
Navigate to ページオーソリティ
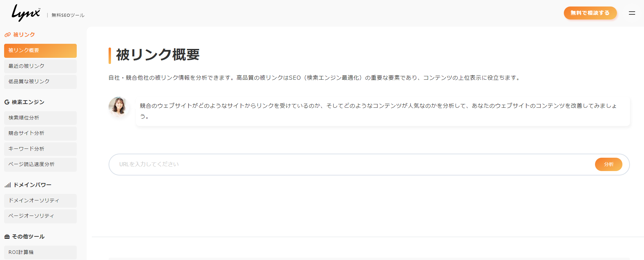click(40, 216)
